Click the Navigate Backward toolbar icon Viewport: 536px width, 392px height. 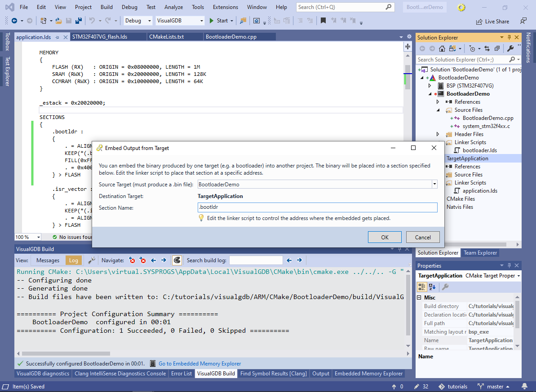(14, 21)
